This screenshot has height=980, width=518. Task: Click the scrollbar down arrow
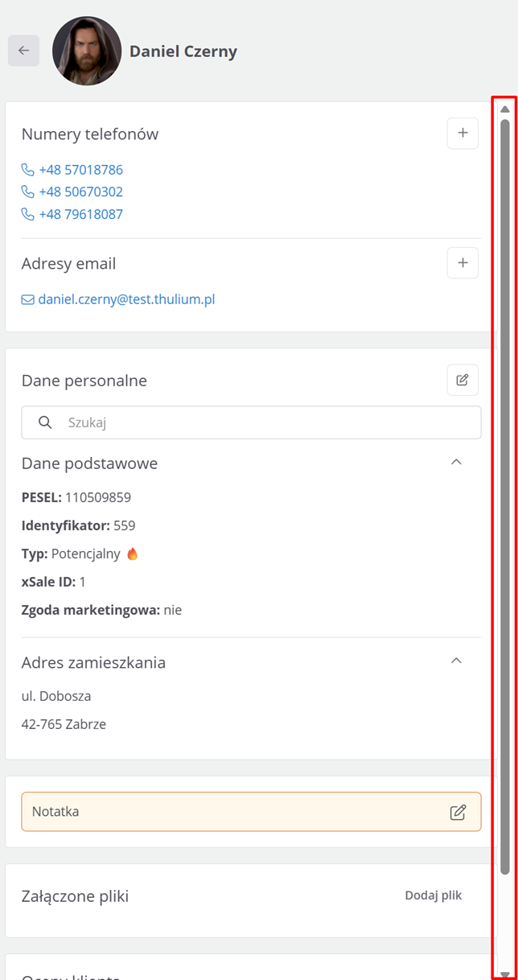(x=504, y=974)
